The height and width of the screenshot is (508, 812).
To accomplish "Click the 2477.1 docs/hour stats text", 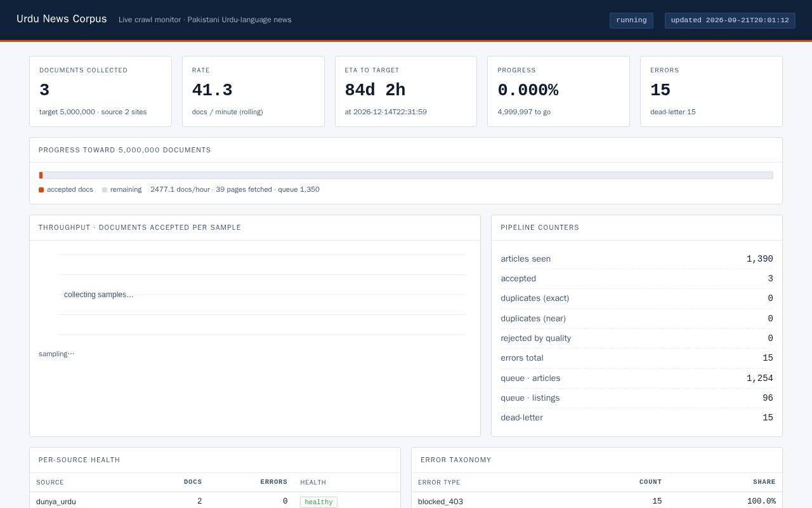I will point(235,189).
